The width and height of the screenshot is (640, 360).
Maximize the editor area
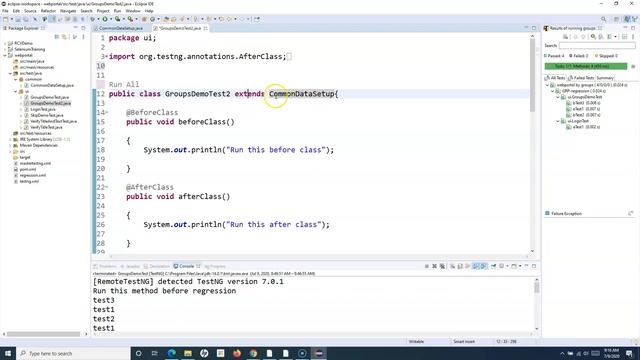tap(534, 28)
